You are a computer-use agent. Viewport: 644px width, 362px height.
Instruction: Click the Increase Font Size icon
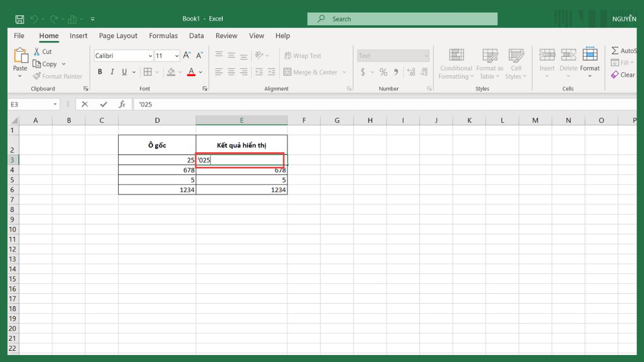click(x=187, y=55)
